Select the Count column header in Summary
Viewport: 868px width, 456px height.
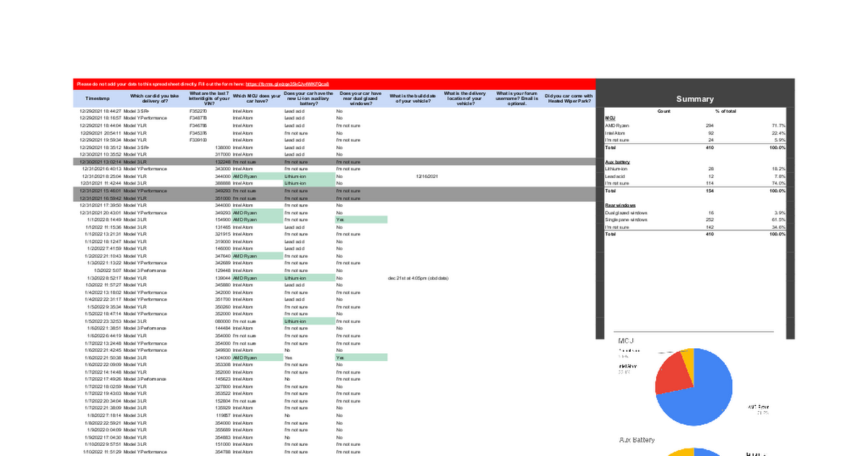tap(663, 111)
